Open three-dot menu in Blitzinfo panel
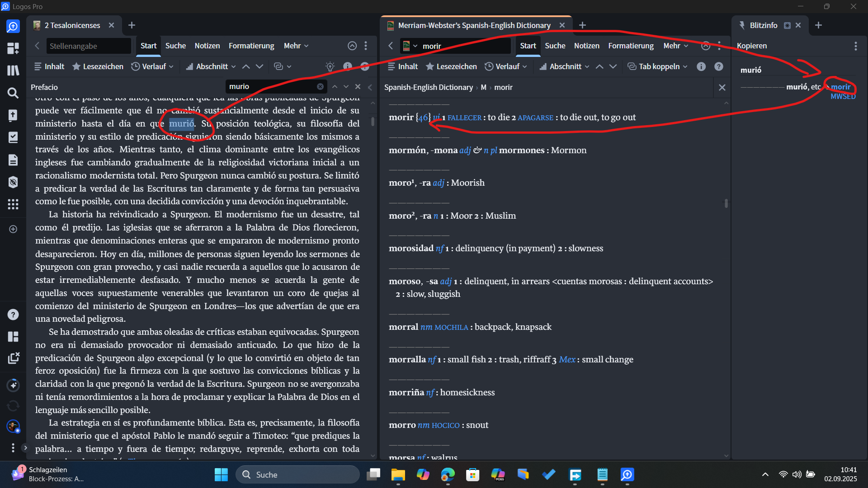Viewport: 868px width, 488px height. [855, 46]
